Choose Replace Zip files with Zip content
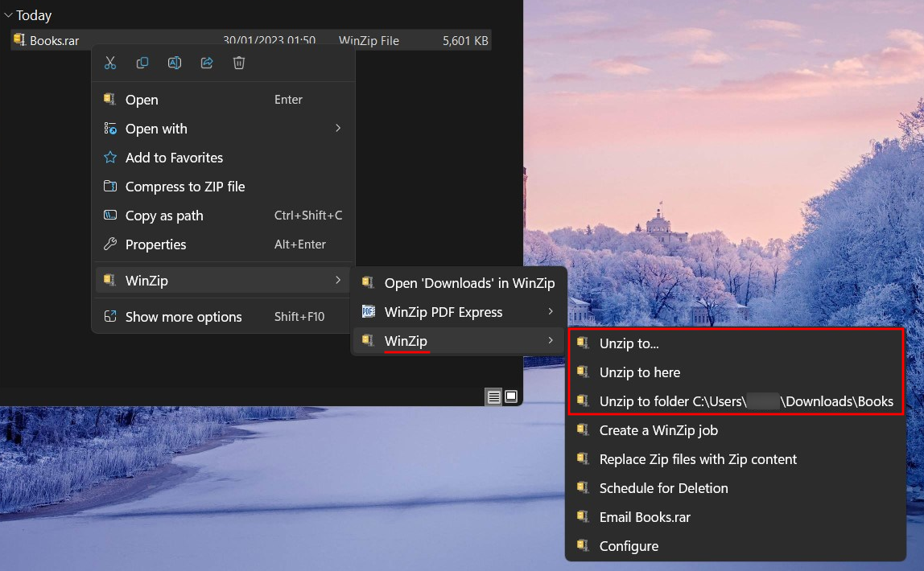 pos(697,459)
